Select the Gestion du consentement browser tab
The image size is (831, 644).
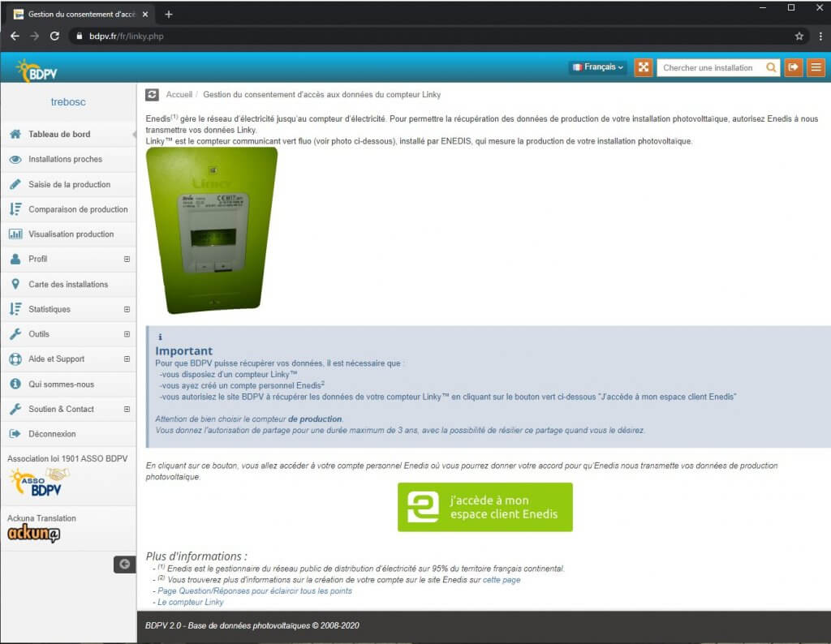[x=80, y=15]
